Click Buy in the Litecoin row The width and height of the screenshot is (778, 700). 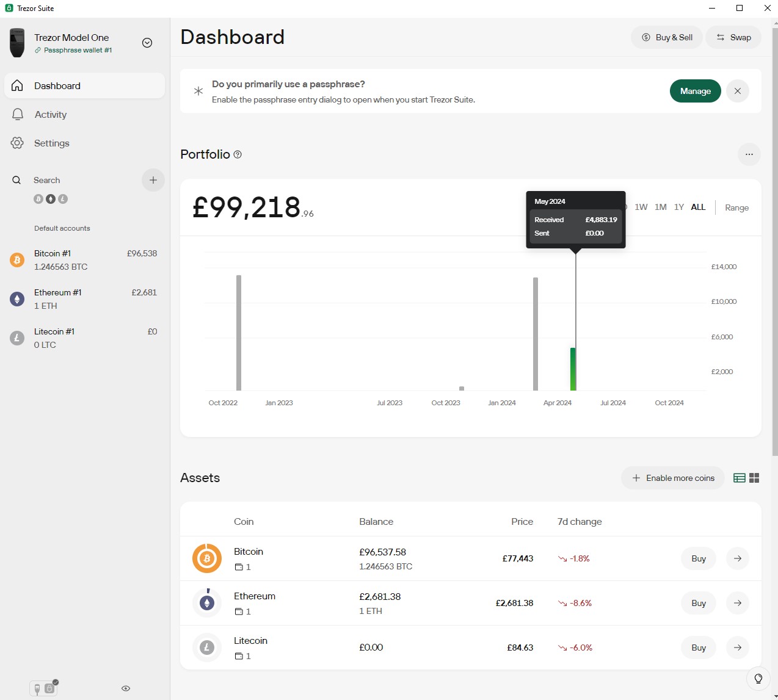(x=699, y=648)
